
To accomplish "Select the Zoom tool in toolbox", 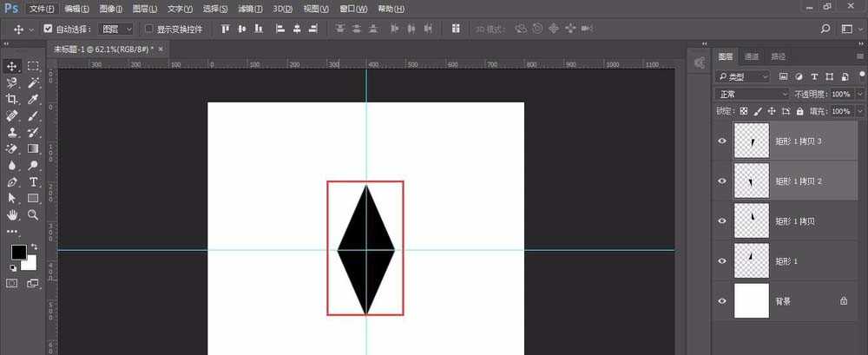I will pyautogui.click(x=33, y=214).
